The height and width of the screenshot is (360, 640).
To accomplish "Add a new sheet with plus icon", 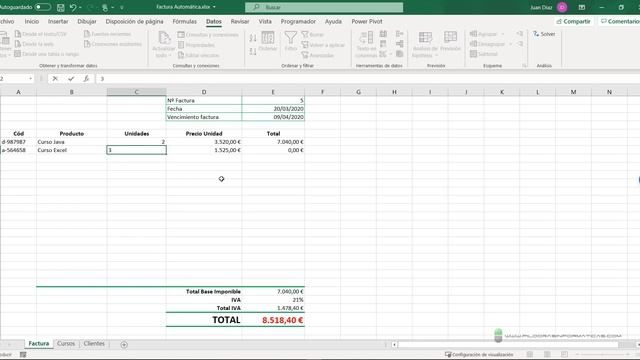I will [x=124, y=344].
